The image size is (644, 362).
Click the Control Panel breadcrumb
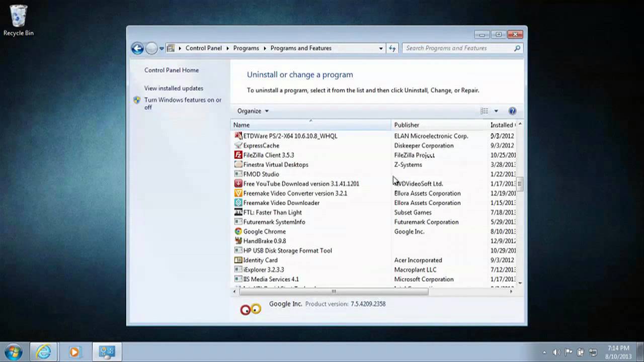tap(203, 48)
